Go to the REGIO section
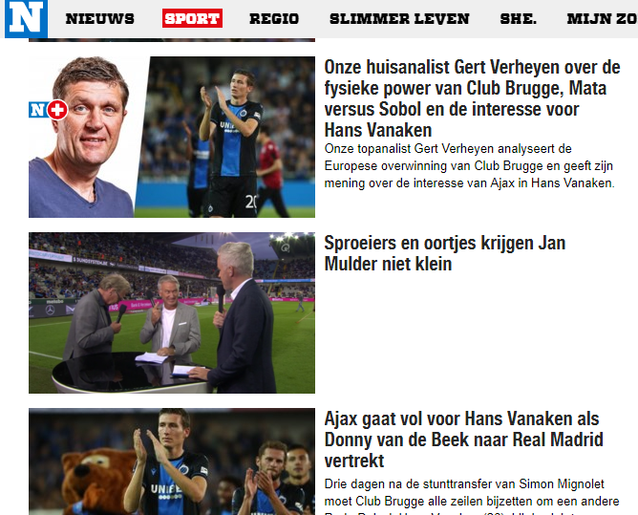638x515 pixels. click(274, 19)
